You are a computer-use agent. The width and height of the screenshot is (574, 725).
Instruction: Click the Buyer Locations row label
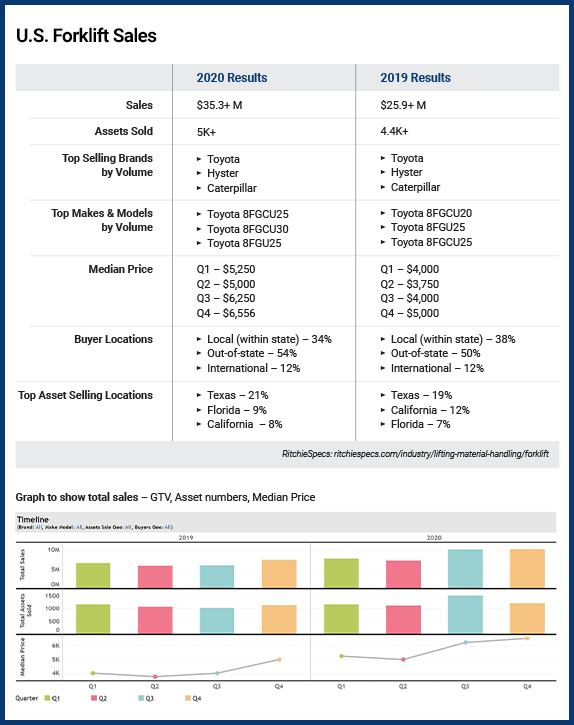pyautogui.click(x=113, y=339)
